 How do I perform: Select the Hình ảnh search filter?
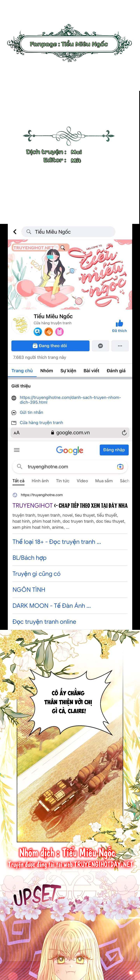[40, 481]
